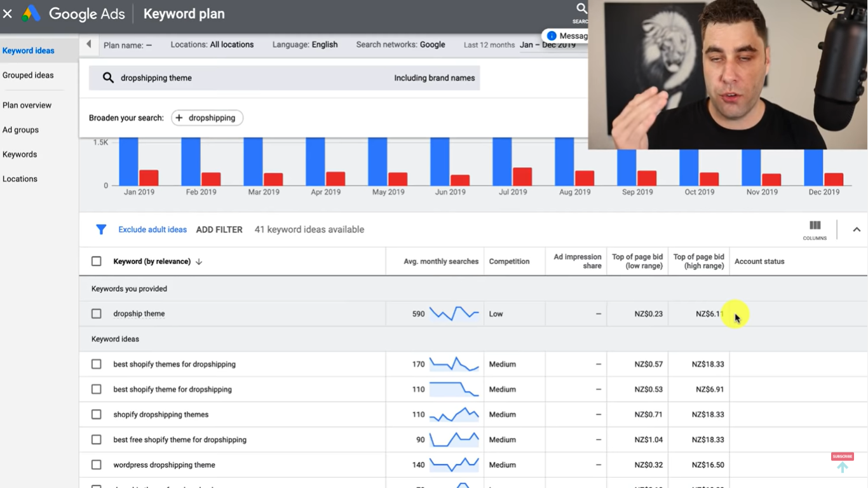
Task: Click the 'wordpress dropshipping theme' keyword text
Action: pyautogui.click(x=164, y=464)
